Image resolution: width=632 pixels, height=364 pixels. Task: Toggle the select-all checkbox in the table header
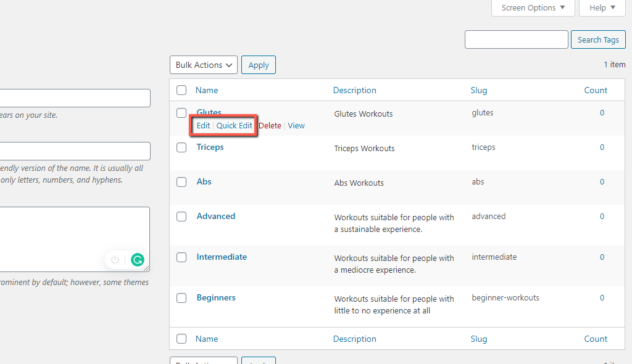point(181,90)
